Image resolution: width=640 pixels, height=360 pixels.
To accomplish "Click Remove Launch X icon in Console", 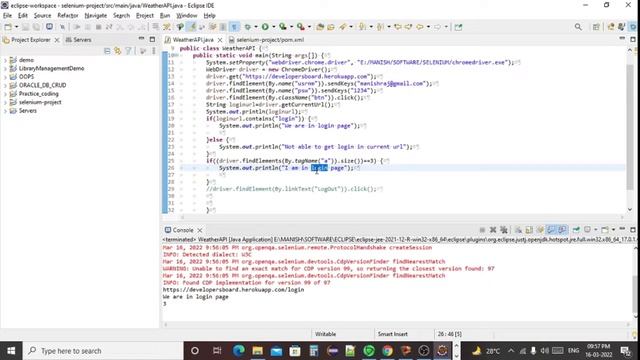I will tap(493, 230).
